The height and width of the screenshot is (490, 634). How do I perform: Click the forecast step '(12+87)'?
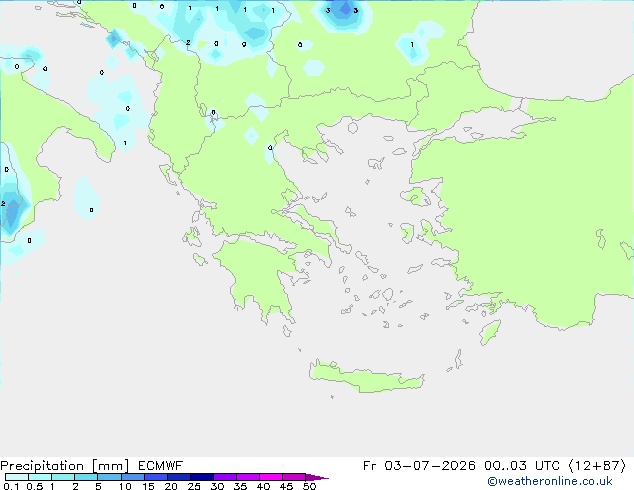click(597, 466)
